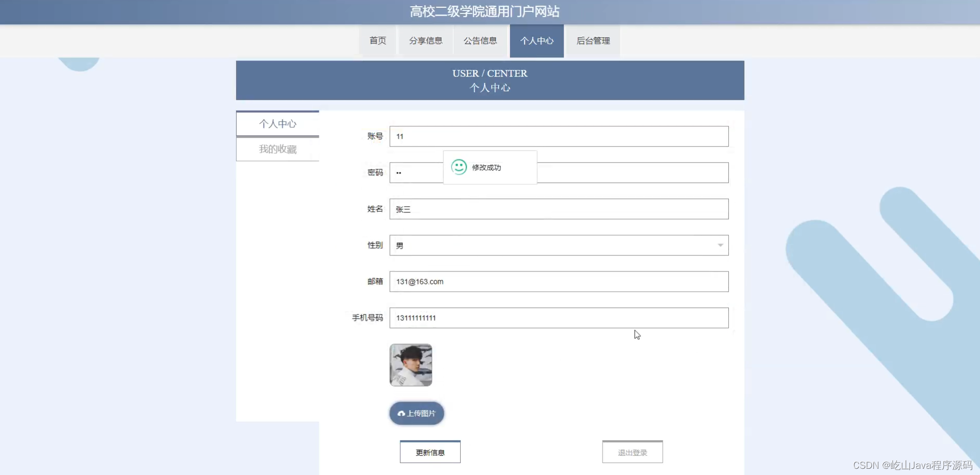Select the 邮箱 email input showing 131@163.com
980x475 pixels.
558,281
